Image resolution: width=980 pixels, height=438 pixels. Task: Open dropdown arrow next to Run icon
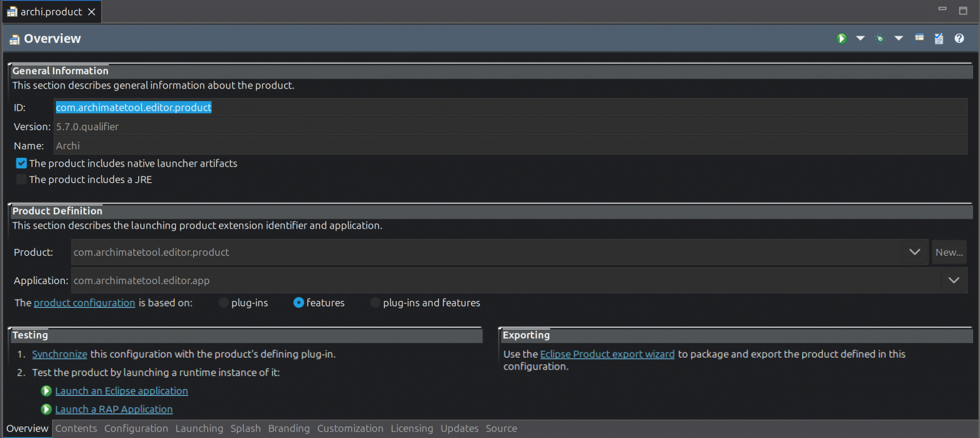tap(860, 39)
